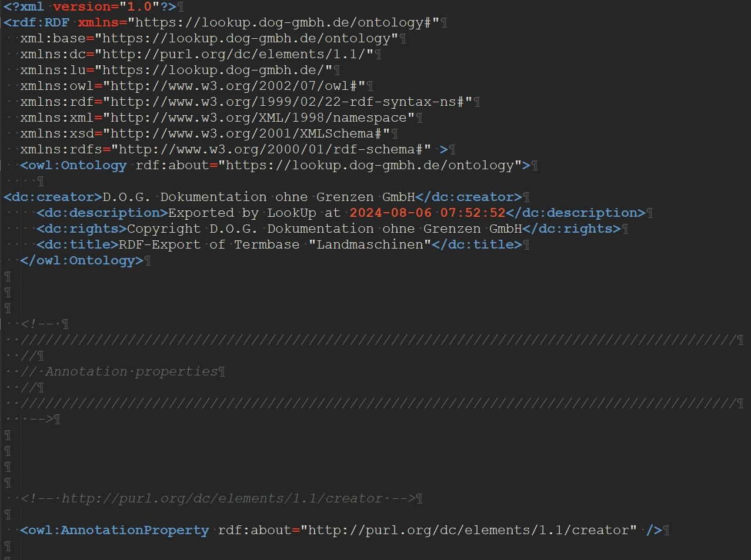The image size is (751, 560).
Task: Click the opening dc:rights tag
Action: tap(82, 229)
